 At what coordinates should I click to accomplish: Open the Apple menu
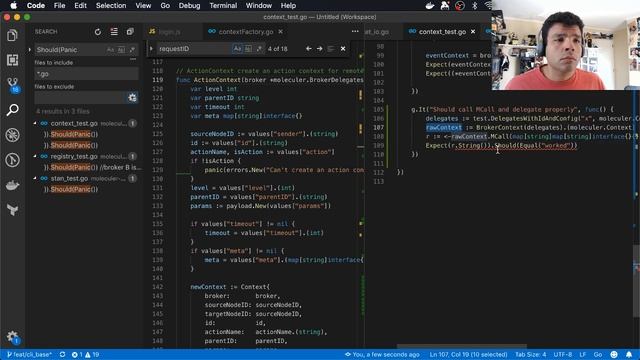click(x=13, y=6)
